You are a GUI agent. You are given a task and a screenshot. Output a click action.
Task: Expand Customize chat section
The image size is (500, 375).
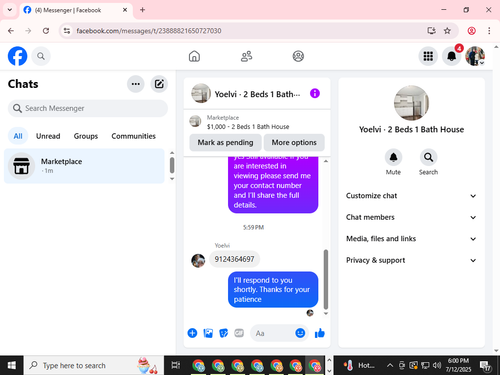tap(411, 196)
